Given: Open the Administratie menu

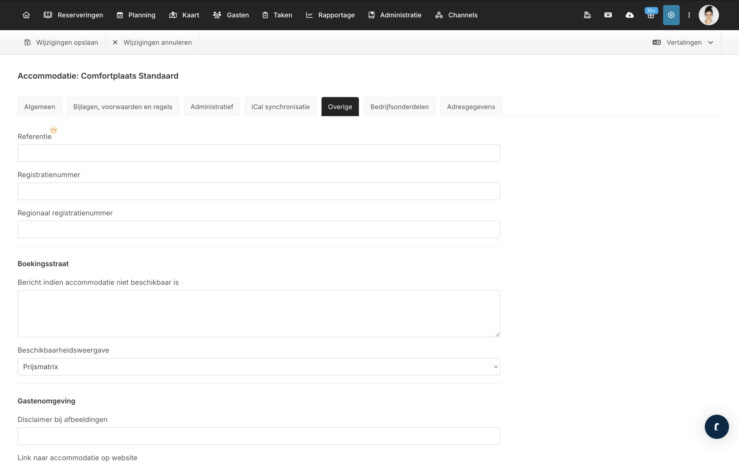Looking at the screenshot, I should pyautogui.click(x=394, y=15).
